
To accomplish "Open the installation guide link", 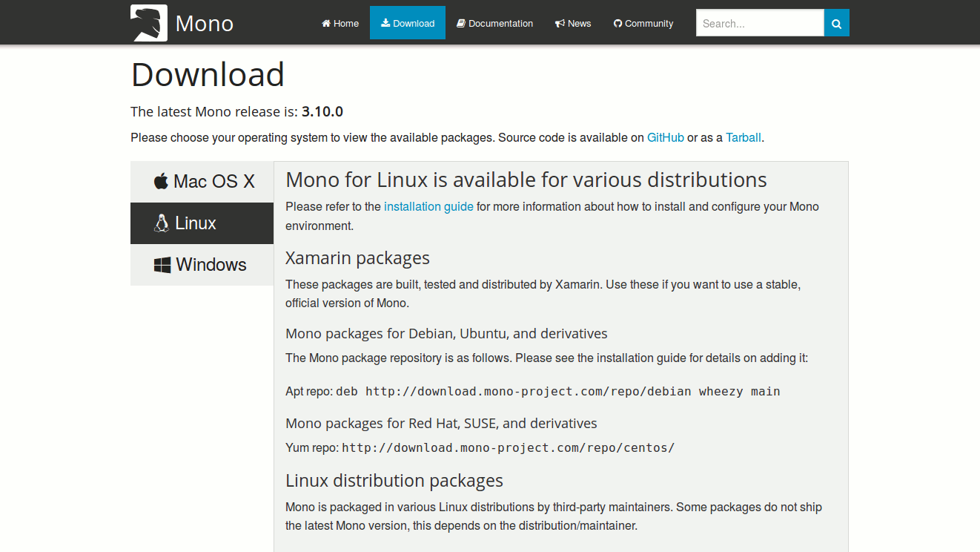I will click(428, 206).
